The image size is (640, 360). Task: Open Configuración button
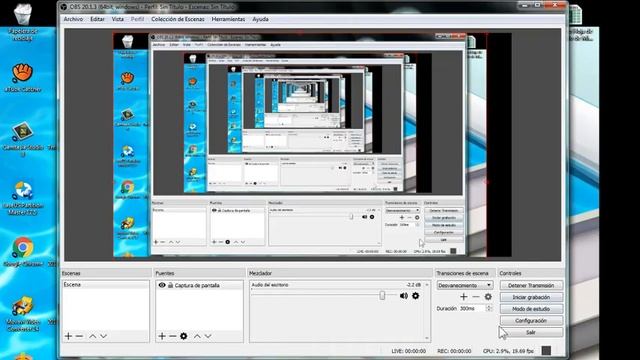coord(531,321)
